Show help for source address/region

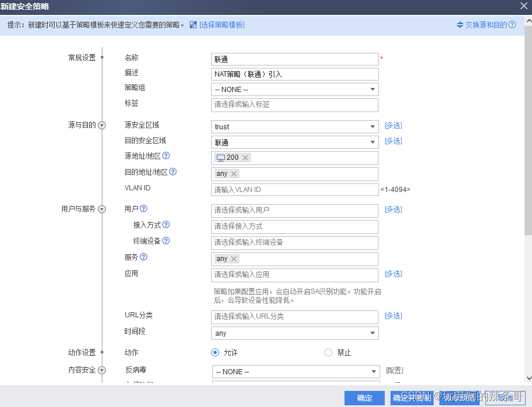[166, 156]
